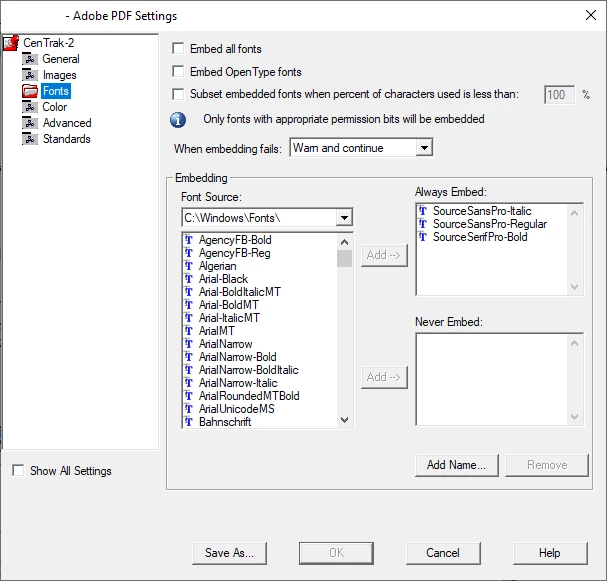Viewport: 607px width, 581px height.
Task: Click the font icon beside SourceSerifPro-Bold
Action: 423,237
